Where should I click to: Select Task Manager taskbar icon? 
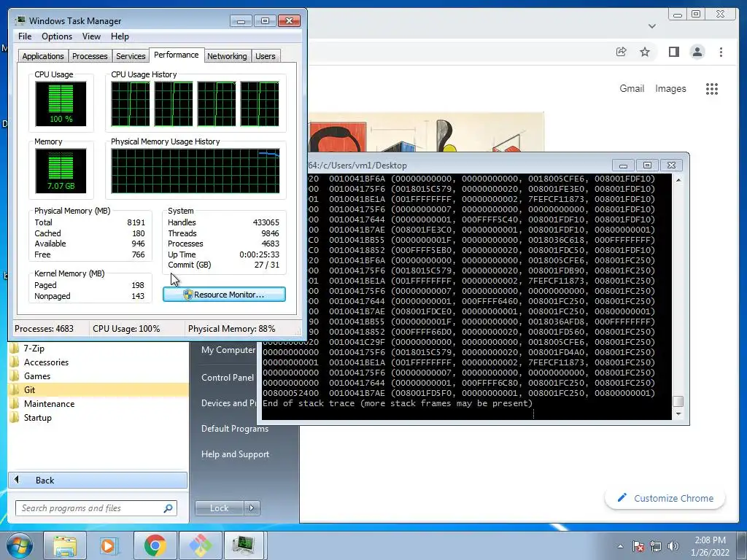[244, 545]
